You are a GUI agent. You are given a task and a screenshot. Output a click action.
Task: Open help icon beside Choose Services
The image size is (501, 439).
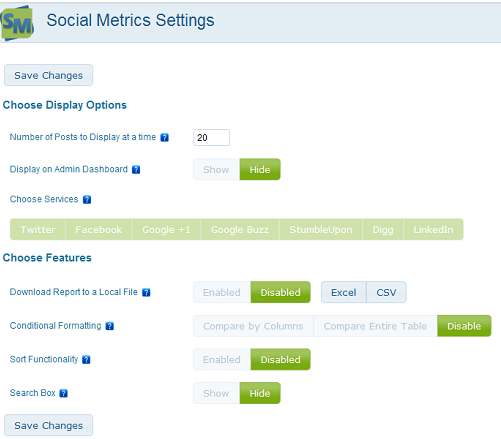[x=87, y=200]
